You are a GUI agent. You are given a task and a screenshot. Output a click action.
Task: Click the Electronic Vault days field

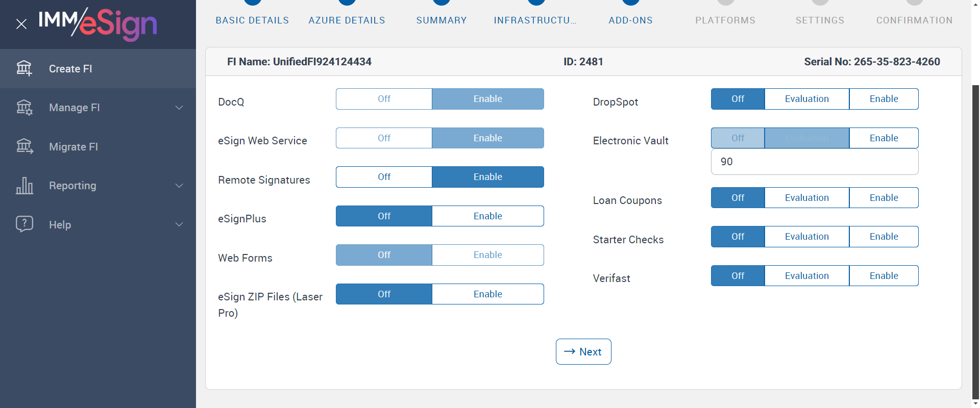pyautogui.click(x=815, y=162)
